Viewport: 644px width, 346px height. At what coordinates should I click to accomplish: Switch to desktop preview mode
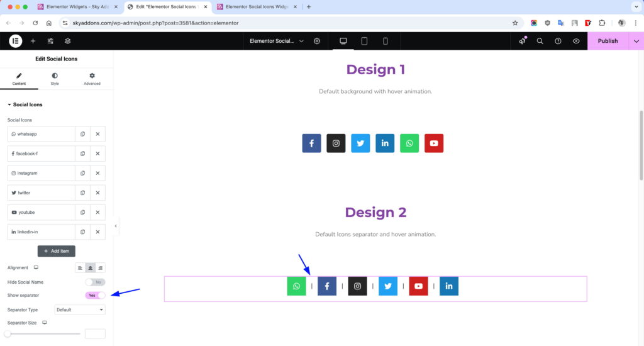pos(343,41)
